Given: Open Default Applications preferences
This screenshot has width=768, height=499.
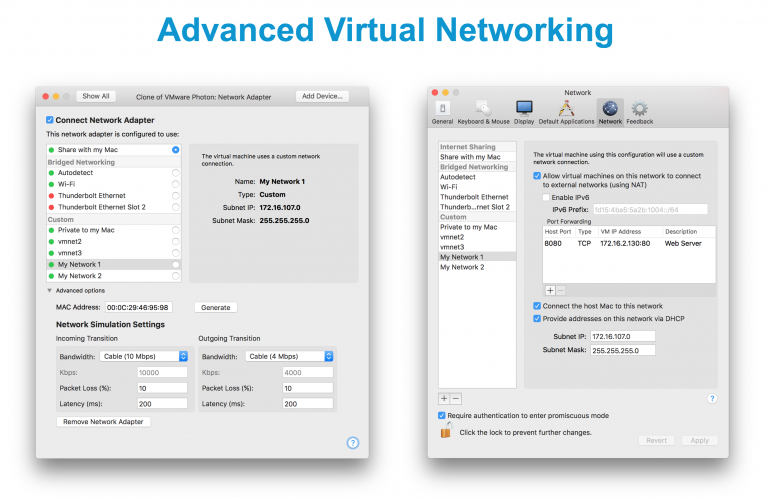Looking at the screenshot, I should pyautogui.click(x=565, y=109).
